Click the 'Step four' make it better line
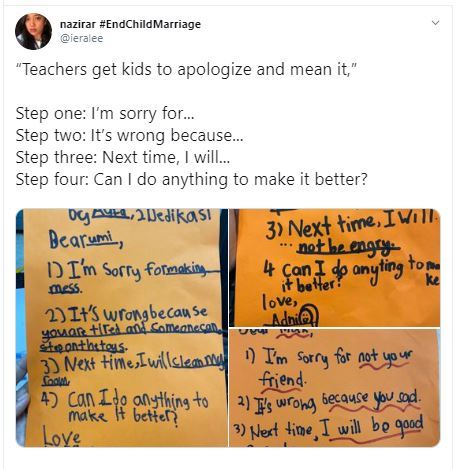The image size is (458, 469). click(x=192, y=179)
